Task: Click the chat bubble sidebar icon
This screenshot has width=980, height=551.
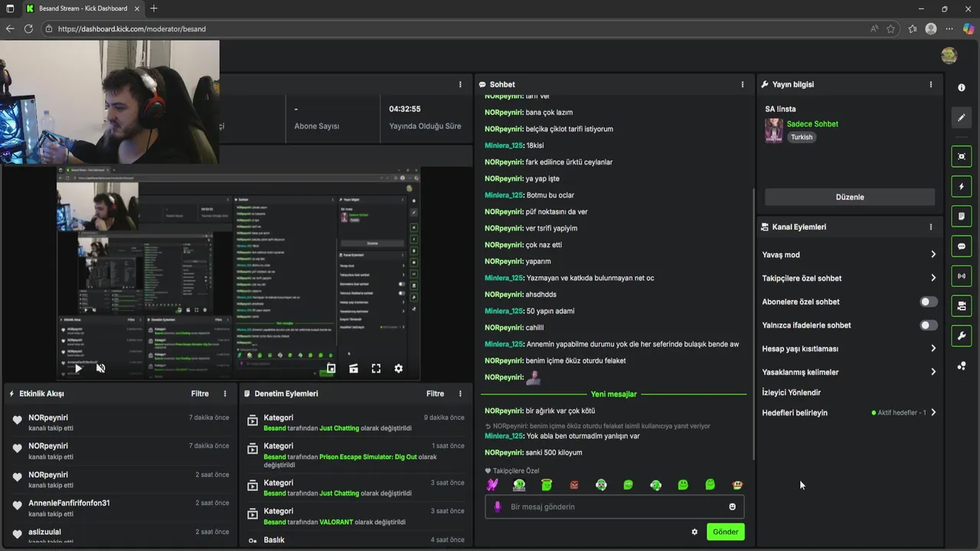Action: 962,246
